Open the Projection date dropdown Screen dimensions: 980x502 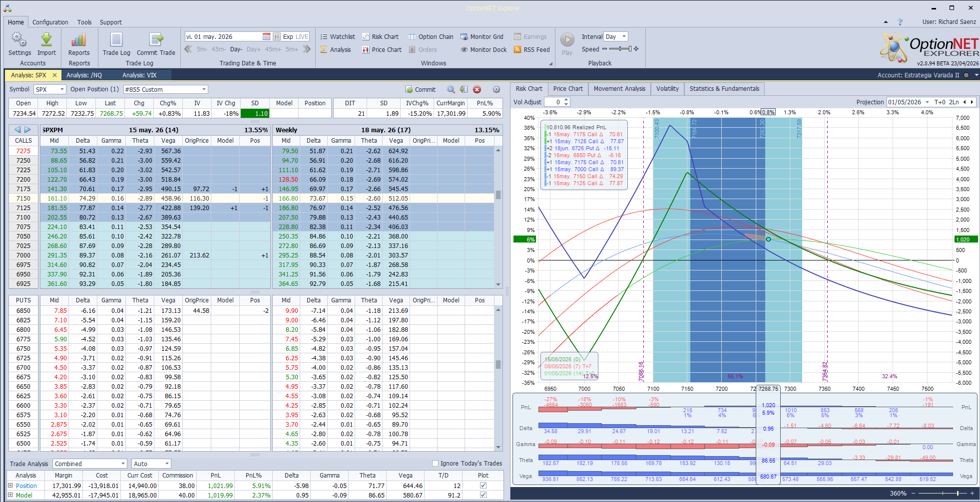[x=927, y=102]
